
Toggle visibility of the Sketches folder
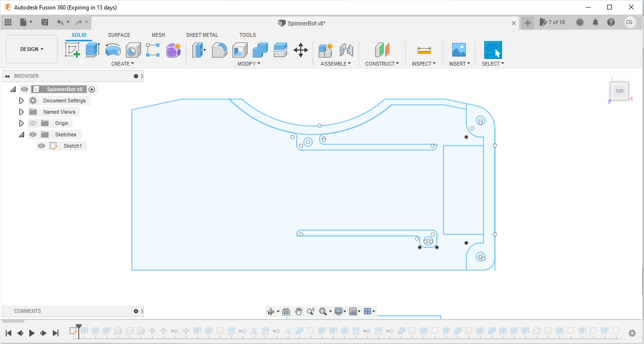[33, 134]
